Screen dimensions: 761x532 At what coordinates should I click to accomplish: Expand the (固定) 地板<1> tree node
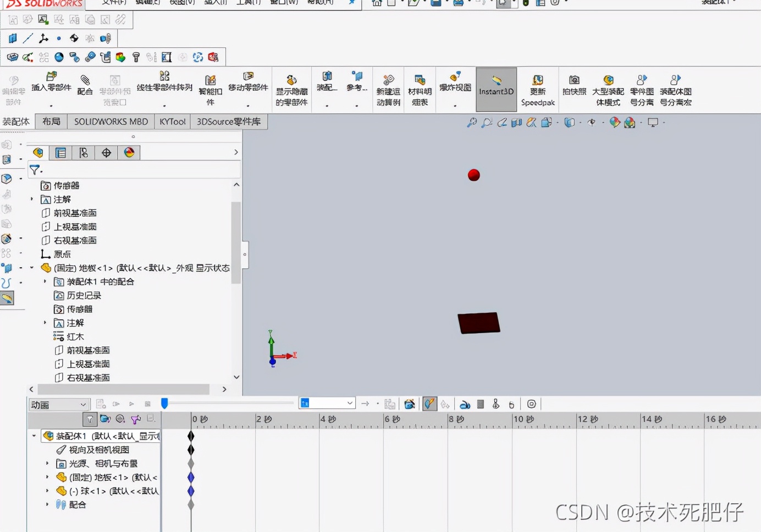pyautogui.click(x=32, y=268)
